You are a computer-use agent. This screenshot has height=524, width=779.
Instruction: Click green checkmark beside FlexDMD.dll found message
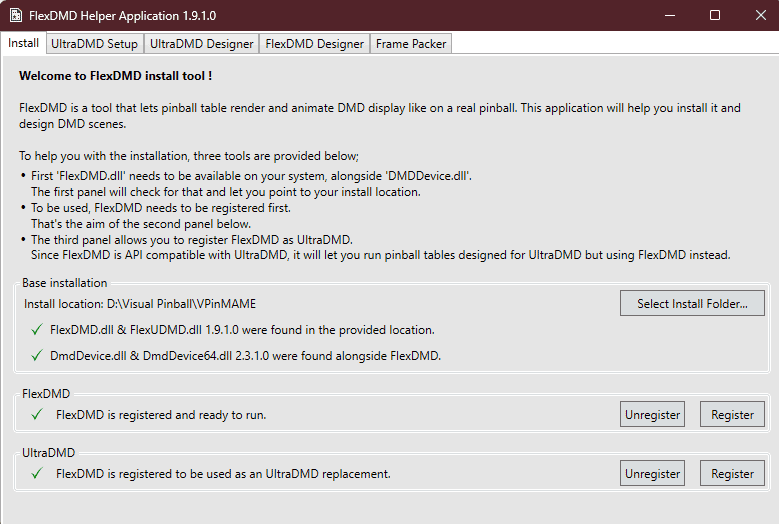click(37, 330)
